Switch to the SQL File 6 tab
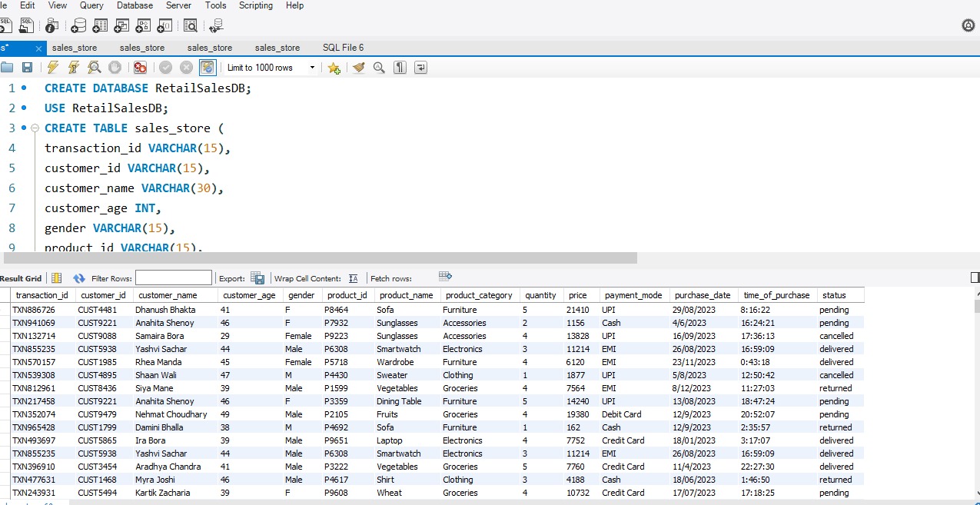 [344, 48]
